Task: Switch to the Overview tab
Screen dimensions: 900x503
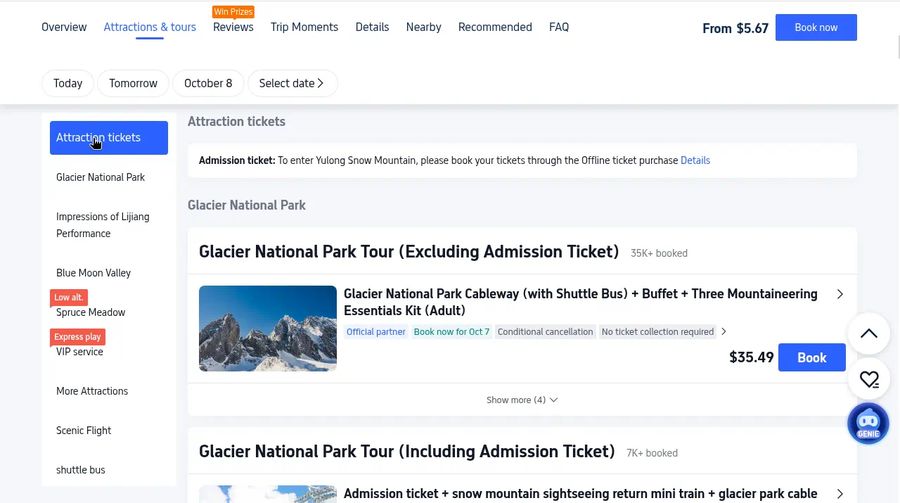Action: (64, 27)
